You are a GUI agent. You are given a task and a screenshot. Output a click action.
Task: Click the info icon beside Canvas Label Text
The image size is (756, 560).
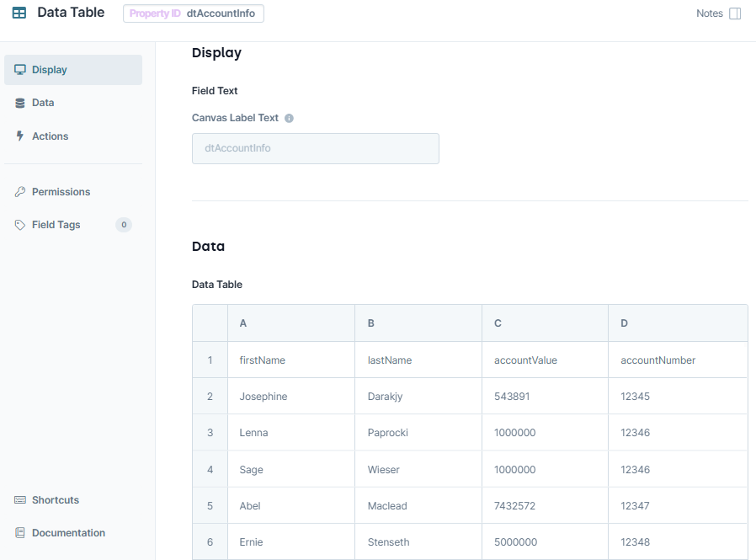(289, 118)
